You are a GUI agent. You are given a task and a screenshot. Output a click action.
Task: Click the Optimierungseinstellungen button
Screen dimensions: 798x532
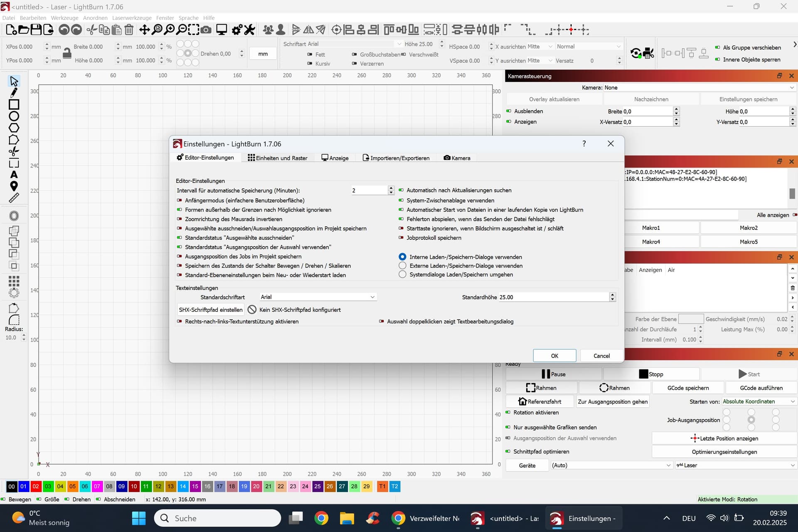coord(724,452)
